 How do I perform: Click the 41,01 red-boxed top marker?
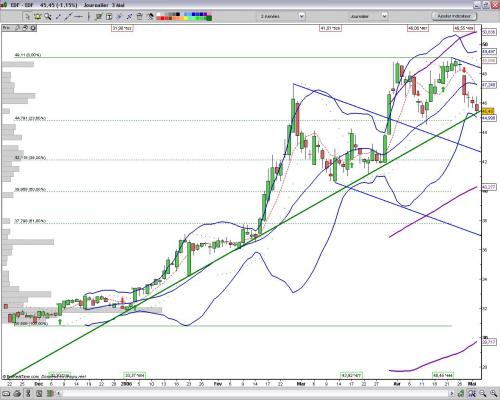coord(330,28)
